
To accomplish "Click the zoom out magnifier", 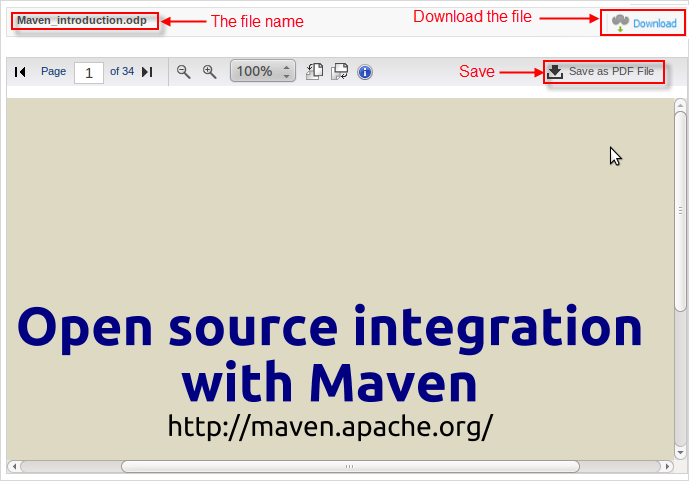I will coord(183,72).
